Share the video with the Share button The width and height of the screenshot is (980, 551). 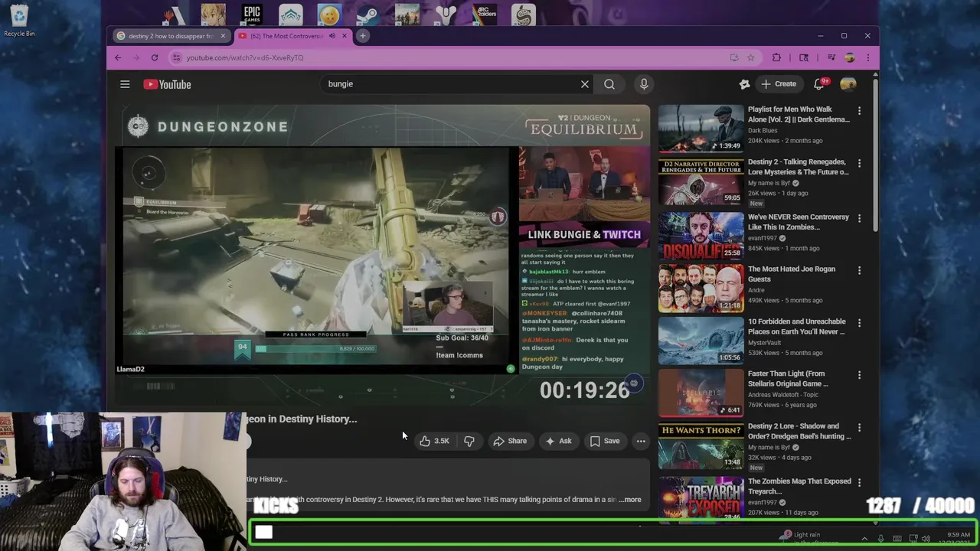(510, 441)
